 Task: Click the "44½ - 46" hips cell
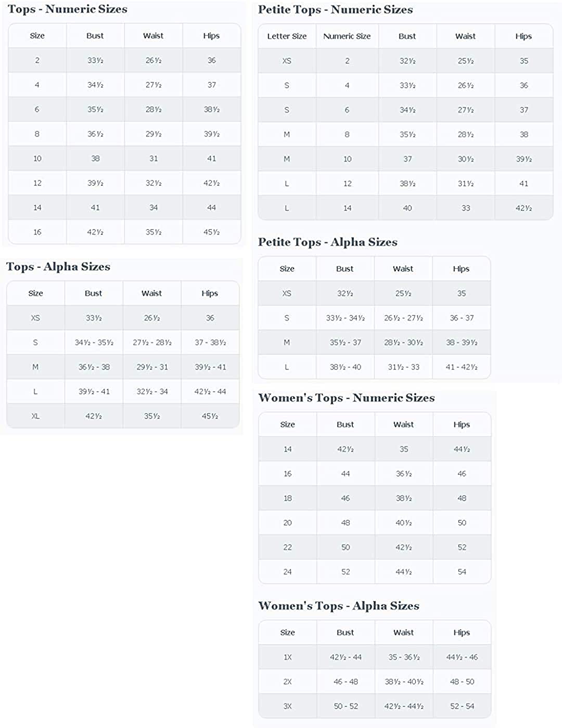point(462,657)
